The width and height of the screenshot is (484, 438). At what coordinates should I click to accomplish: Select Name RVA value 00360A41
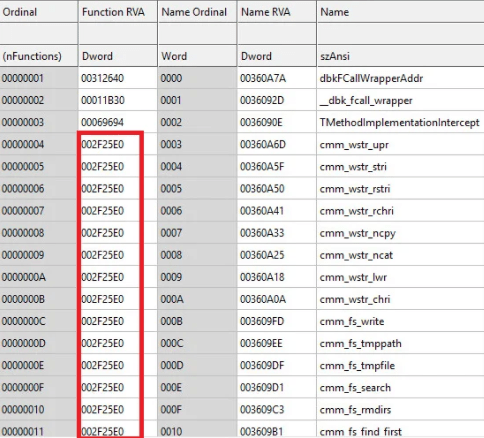click(x=277, y=211)
